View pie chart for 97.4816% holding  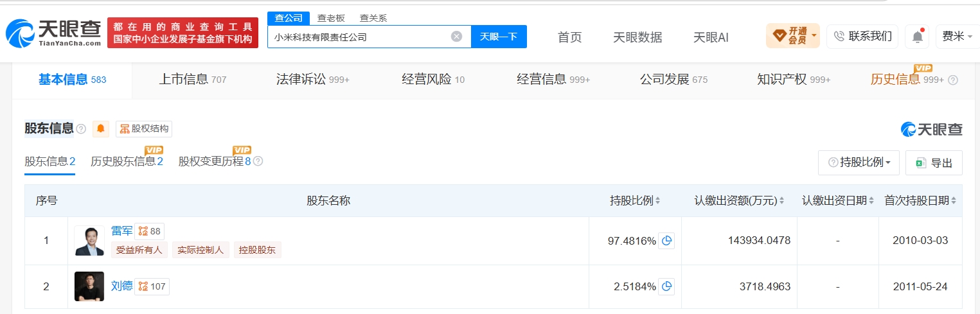coord(666,241)
